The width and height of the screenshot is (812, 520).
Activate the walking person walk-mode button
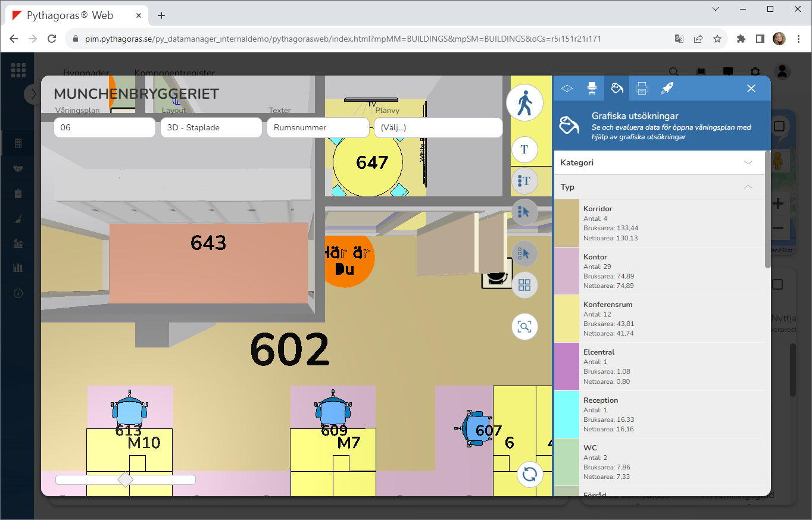coord(524,103)
